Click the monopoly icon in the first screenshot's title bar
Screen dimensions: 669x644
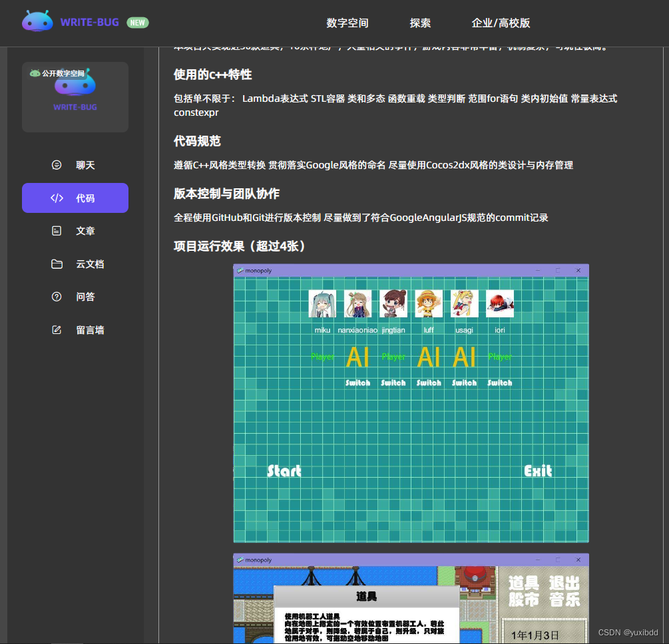coord(240,270)
